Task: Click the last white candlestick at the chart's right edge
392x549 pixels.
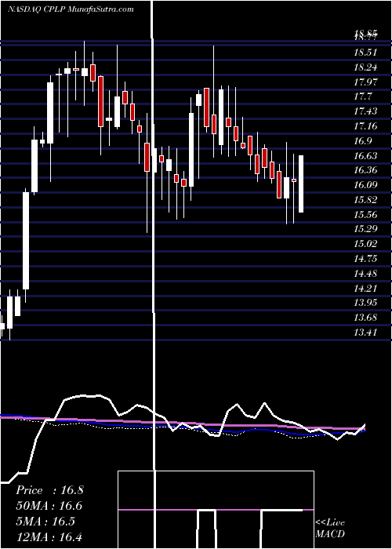Action: click(301, 184)
